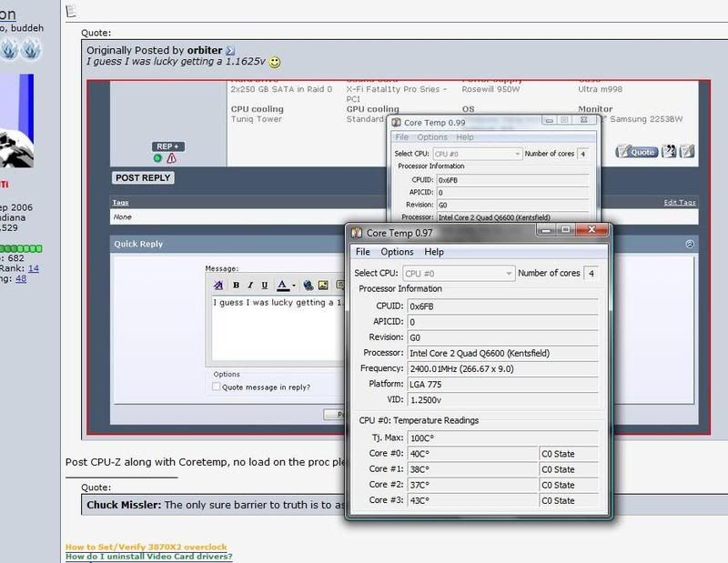Click the Platform field showing LGA 775
The width and height of the screenshot is (728, 563).
pyautogui.click(x=503, y=385)
